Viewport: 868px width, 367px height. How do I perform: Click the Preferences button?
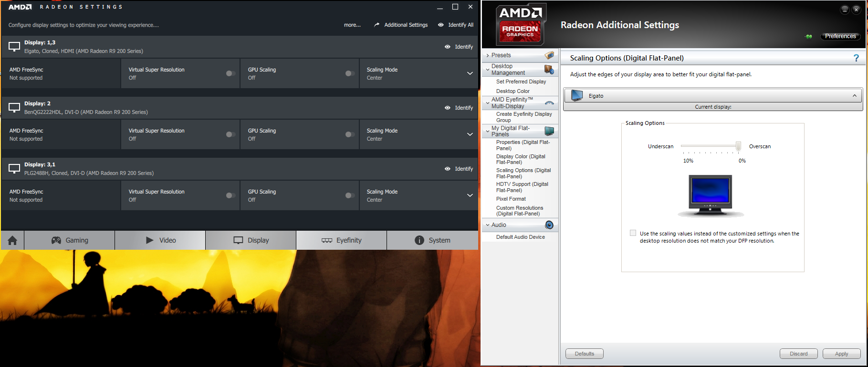point(840,36)
